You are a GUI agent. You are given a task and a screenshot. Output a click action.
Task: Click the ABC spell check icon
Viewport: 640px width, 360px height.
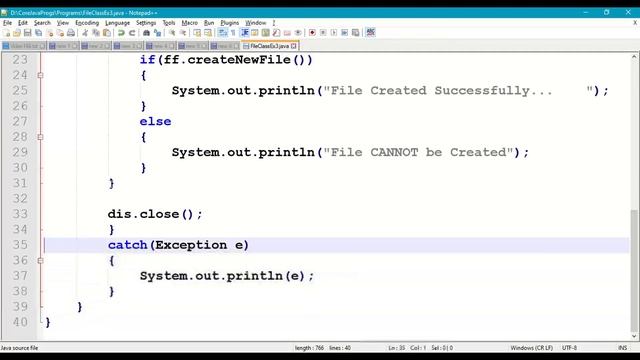pyautogui.click(x=370, y=33)
